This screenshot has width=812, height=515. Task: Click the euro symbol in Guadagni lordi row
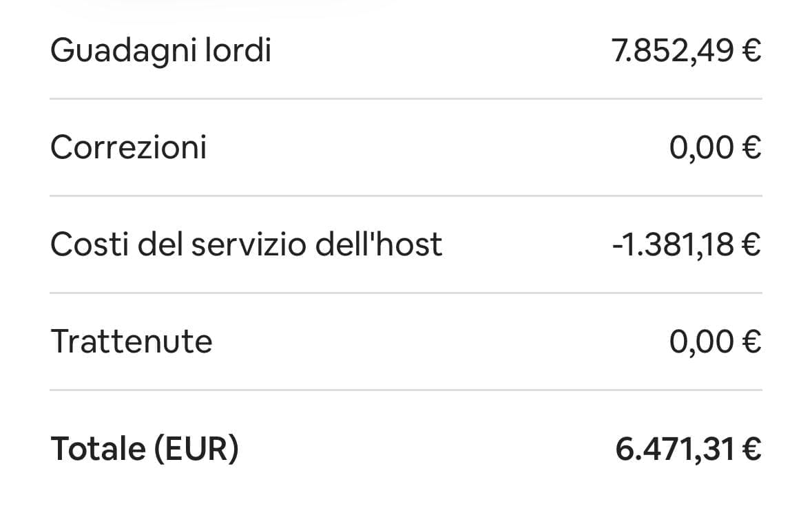click(751, 51)
